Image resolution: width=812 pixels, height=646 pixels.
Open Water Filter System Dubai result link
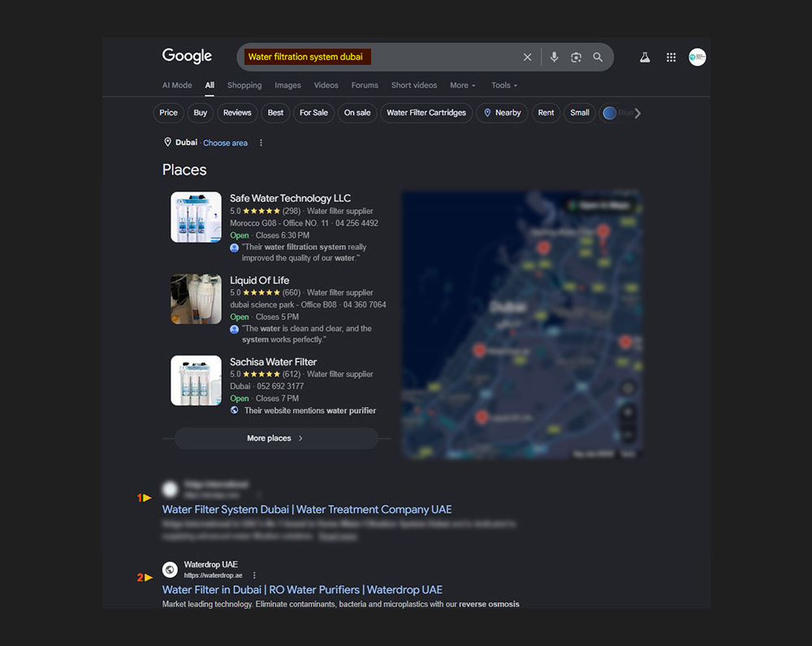point(307,510)
